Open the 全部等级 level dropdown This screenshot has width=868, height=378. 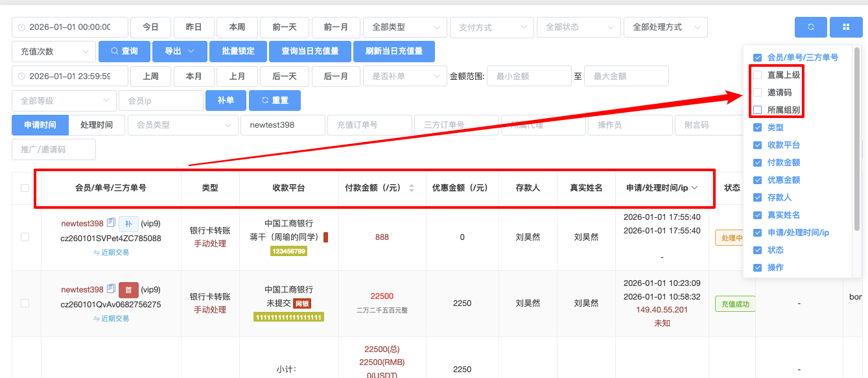[x=63, y=101]
